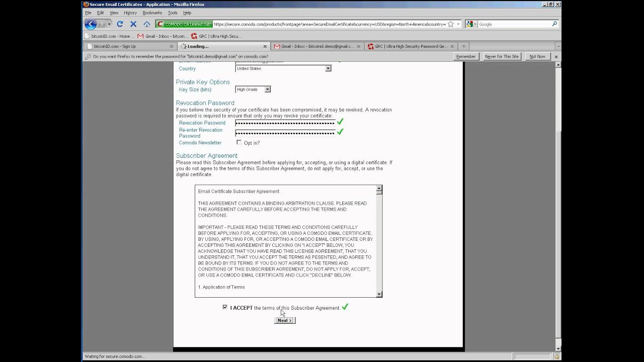The height and width of the screenshot is (362, 644).
Task: Click the Revocation Password heading
Action: 205,103
